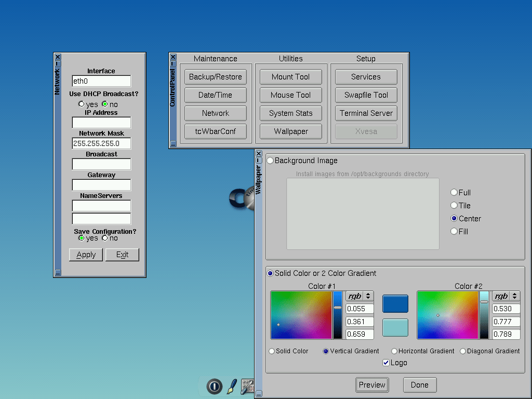Enable 'yes' for Use DHCP Broadcast

click(x=82, y=103)
